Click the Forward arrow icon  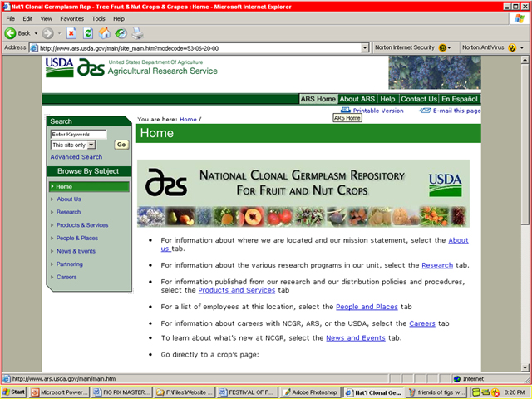48,33
